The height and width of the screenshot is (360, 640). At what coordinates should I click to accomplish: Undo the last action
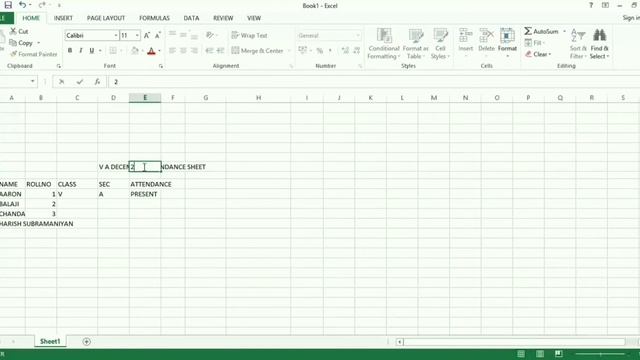22,5
